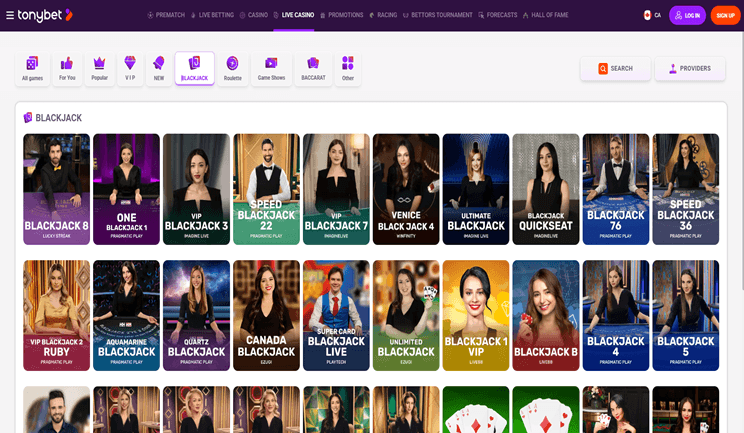Open VIP Blackjack 2 Ruby game
Screen dimensions: 744x433
(x=56, y=315)
